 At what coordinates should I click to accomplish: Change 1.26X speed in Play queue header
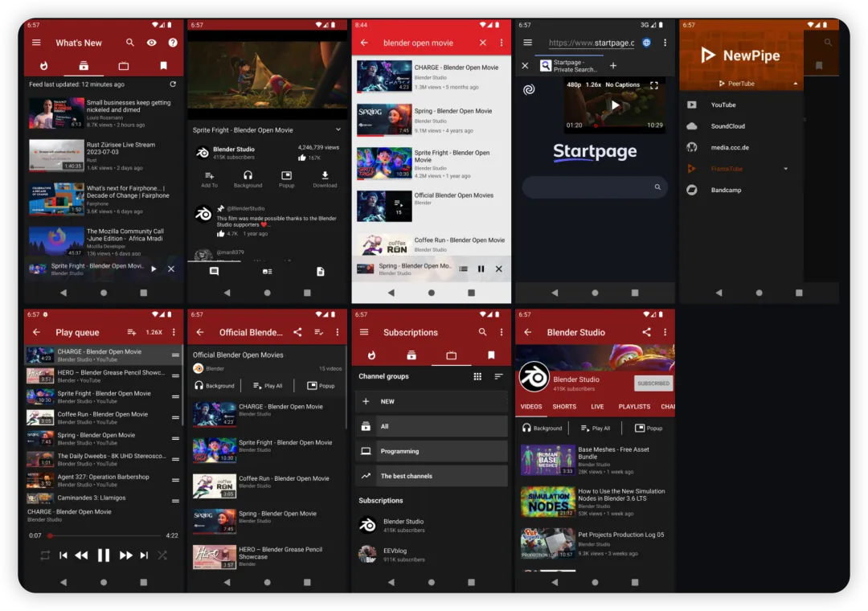(154, 332)
